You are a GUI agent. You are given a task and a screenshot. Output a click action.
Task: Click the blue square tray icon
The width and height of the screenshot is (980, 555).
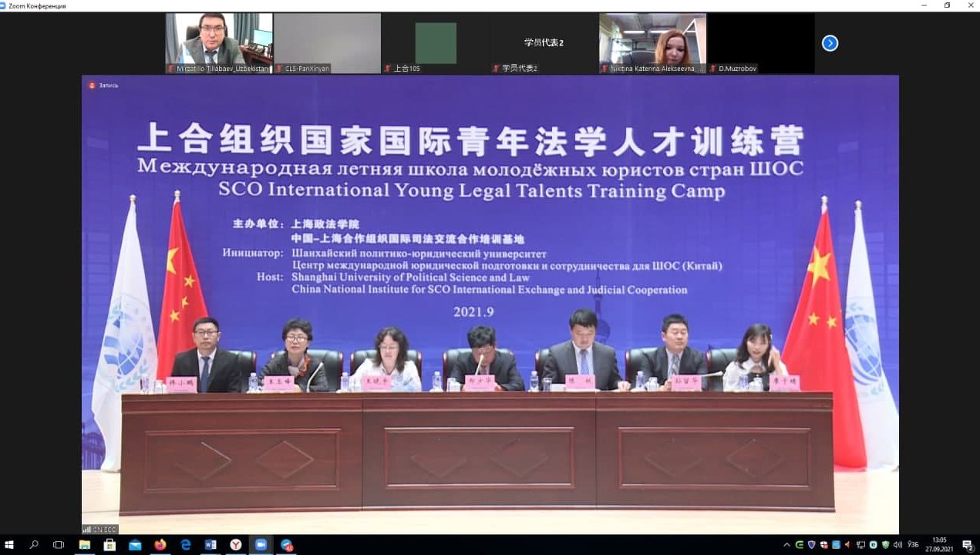pyautogui.click(x=836, y=545)
